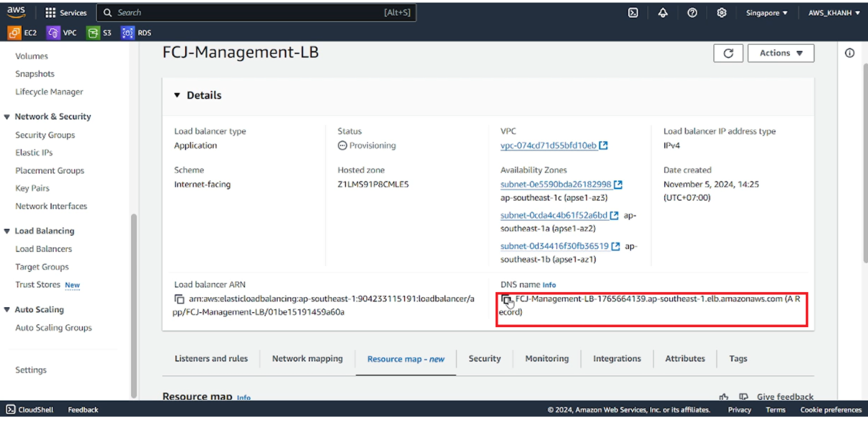Open Target Groups in the sidebar
The width and height of the screenshot is (868, 427).
click(x=42, y=267)
